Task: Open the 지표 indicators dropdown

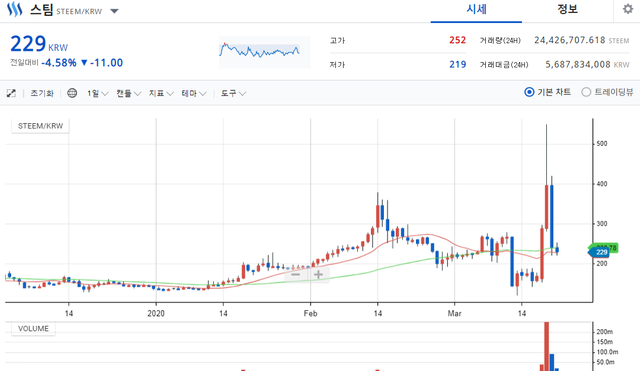Action: pos(161,93)
